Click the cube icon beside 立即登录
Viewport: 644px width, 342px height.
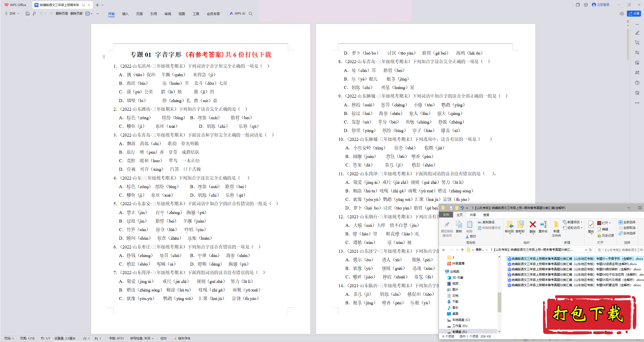coord(586,5)
